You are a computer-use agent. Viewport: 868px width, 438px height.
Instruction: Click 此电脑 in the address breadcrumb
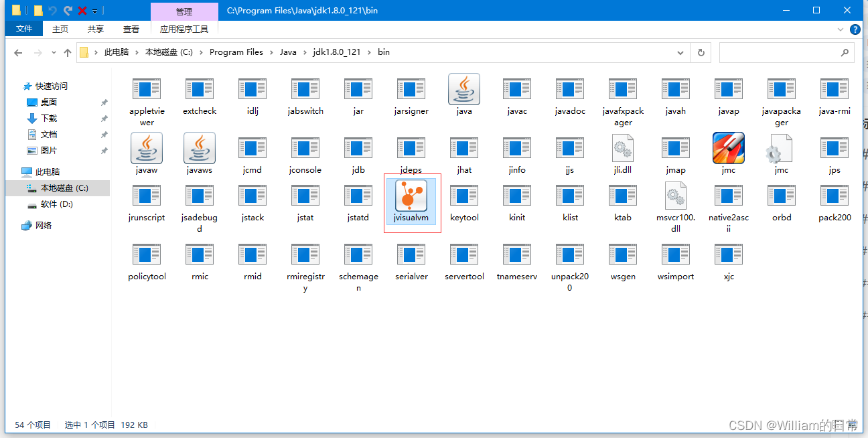(117, 52)
